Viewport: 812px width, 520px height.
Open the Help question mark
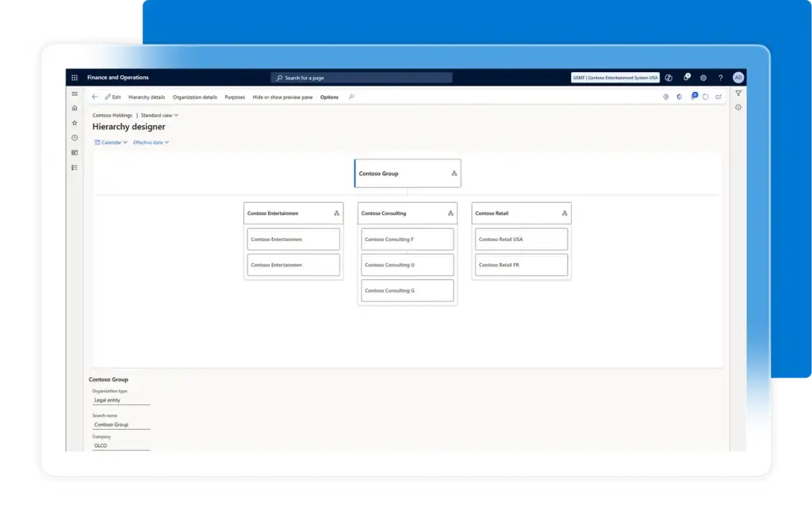coord(720,78)
